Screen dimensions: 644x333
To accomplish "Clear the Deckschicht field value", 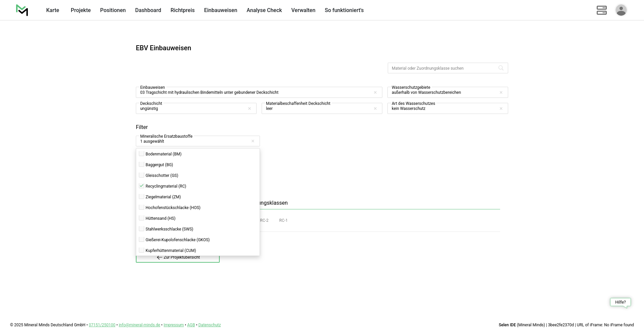I will tap(250, 109).
